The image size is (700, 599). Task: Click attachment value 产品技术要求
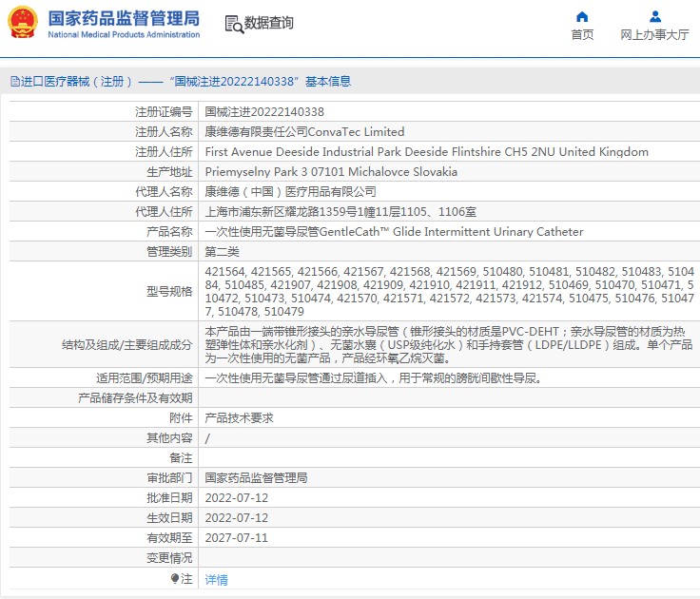240,417
